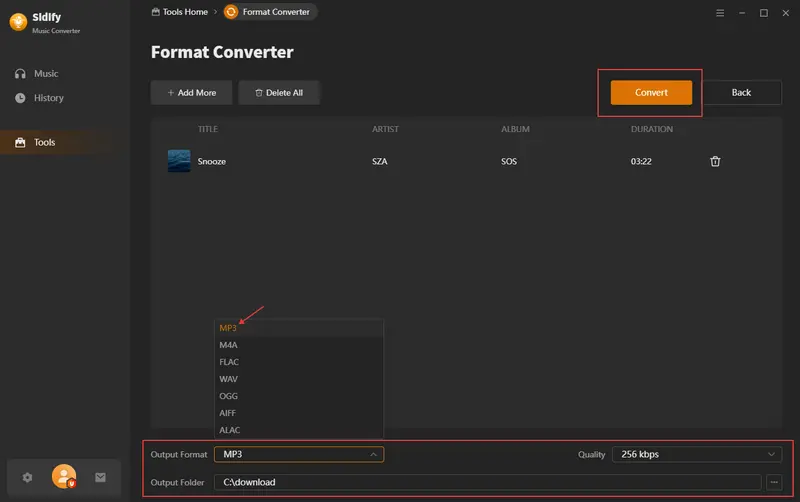Click the TITLE column header
Image resolution: width=800 pixels, height=502 pixels.
tap(208, 129)
